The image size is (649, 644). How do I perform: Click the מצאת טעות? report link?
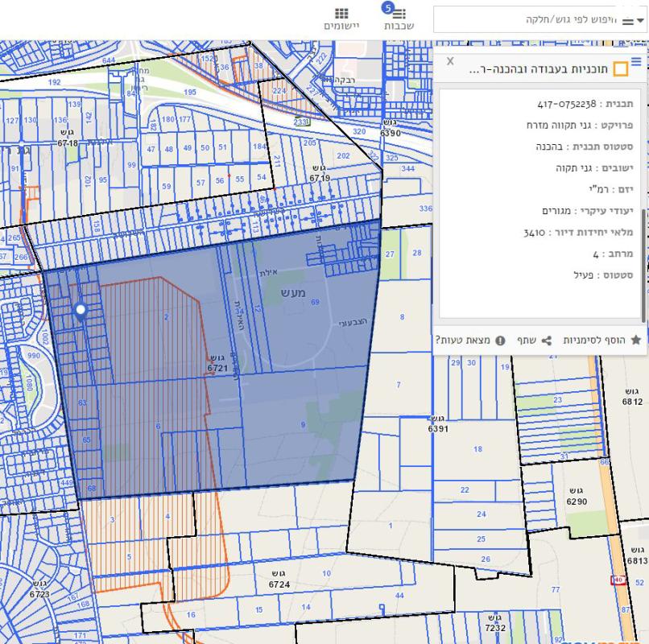tap(462, 341)
